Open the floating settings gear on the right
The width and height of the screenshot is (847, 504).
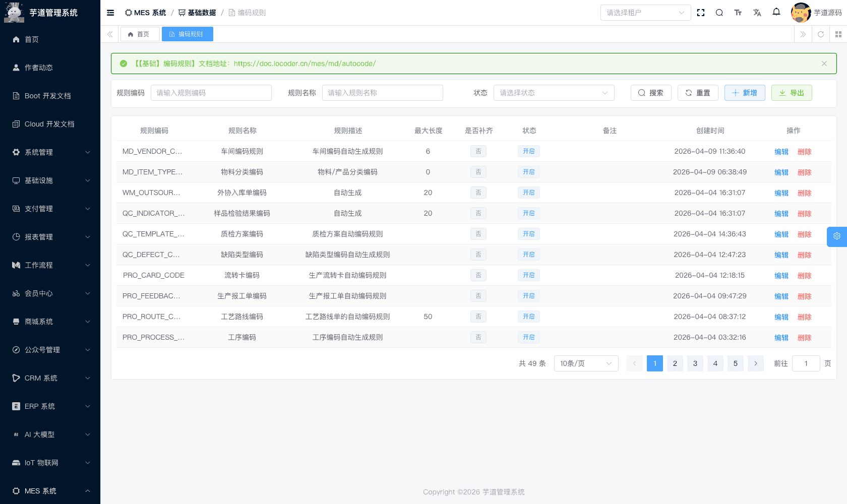point(836,236)
